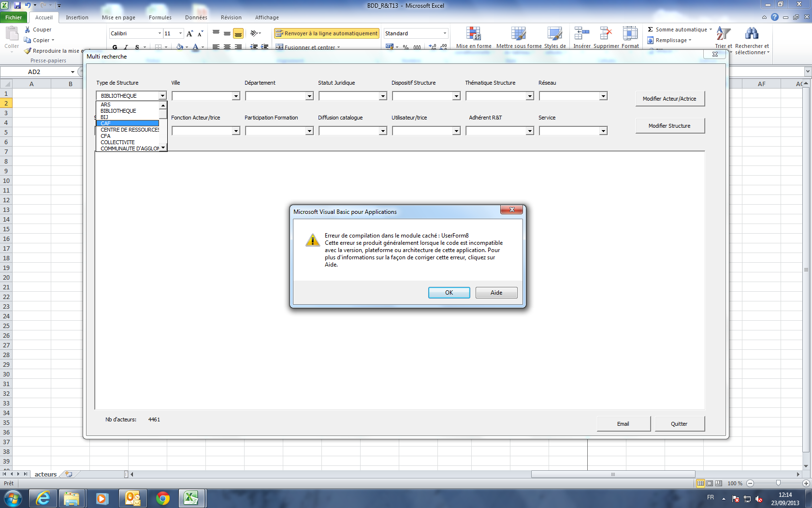The height and width of the screenshot is (508, 812).
Task: Click the Coller paste icon
Action: pos(11,34)
